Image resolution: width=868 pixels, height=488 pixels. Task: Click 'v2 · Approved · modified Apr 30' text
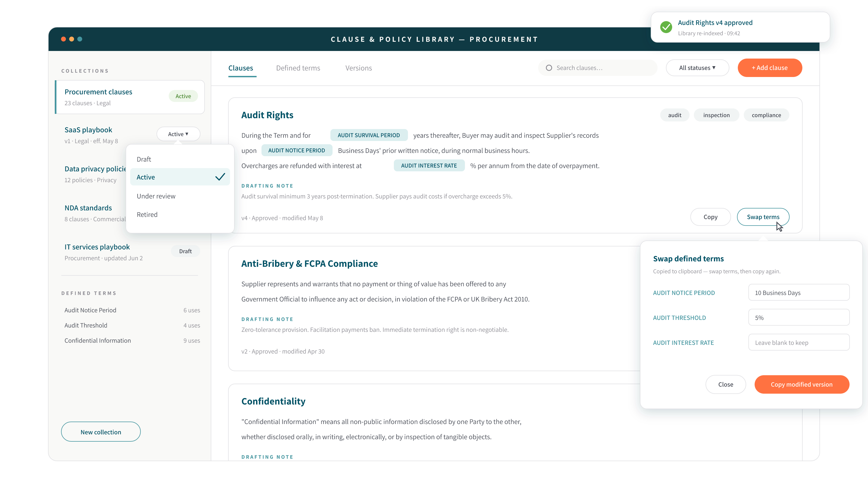tap(283, 351)
